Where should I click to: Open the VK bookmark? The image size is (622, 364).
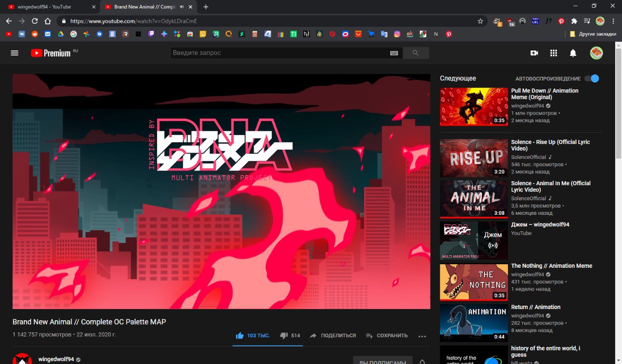tap(22, 34)
